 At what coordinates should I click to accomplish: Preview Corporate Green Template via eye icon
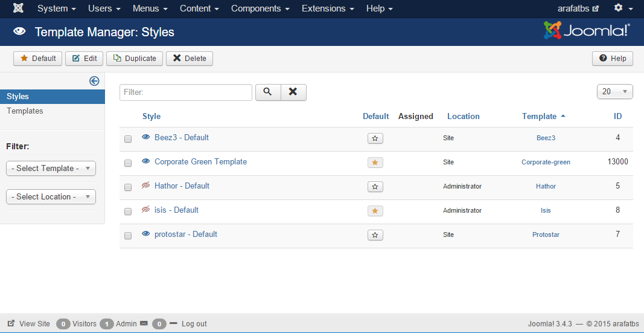pos(145,161)
